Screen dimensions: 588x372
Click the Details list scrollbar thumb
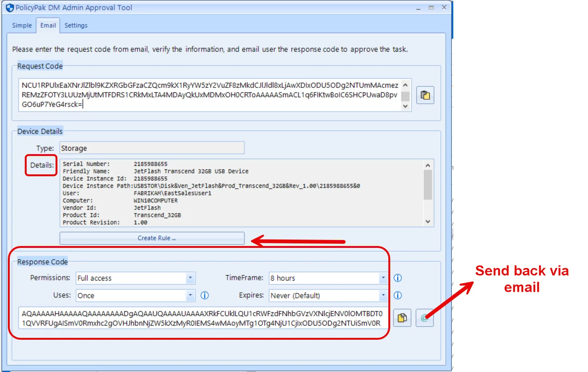coord(428,185)
